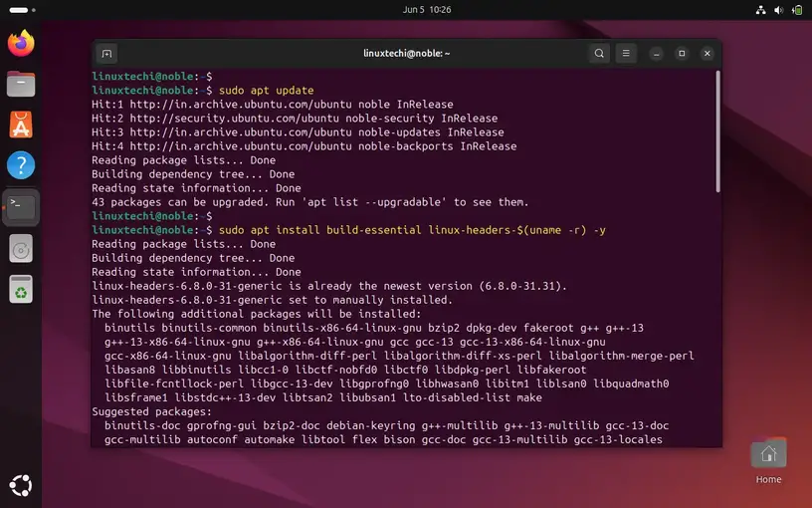Open the Trash in dock
Viewport: 812px width, 508px height.
point(21,289)
